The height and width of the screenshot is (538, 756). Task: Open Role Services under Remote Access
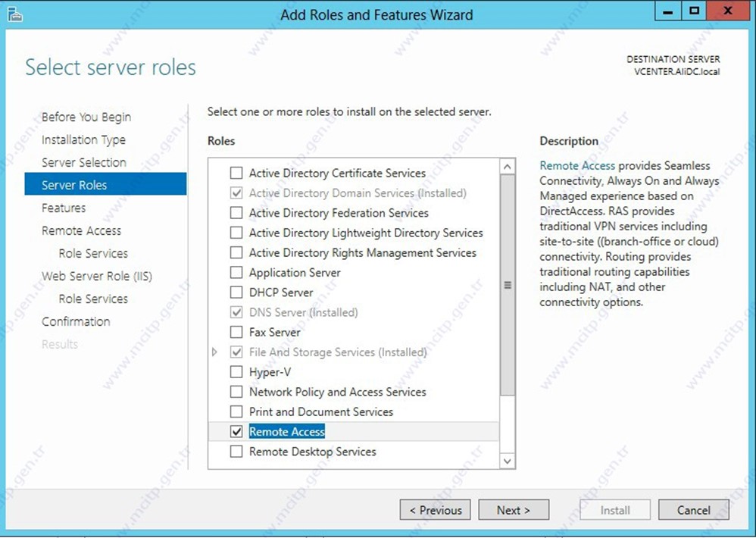(x=93, y=253)
